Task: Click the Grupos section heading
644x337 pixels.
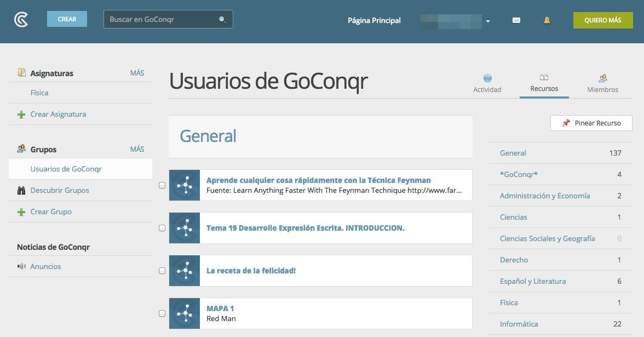Action: pyautogui.click(x=43, y=150)
